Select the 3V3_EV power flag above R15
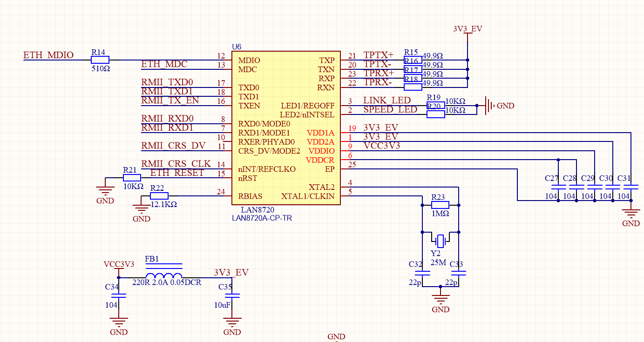The width and height of the screenshot is (644, 342). point(468,29)
